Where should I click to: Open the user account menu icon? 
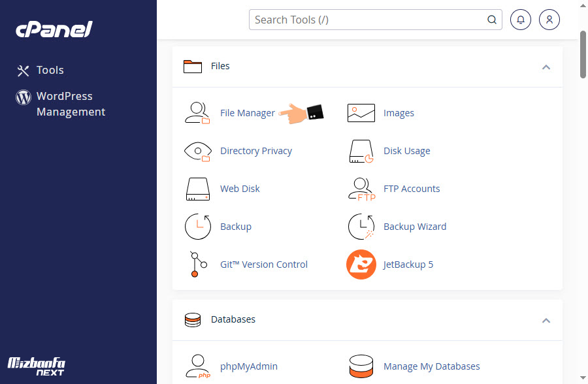click(549, 20)
